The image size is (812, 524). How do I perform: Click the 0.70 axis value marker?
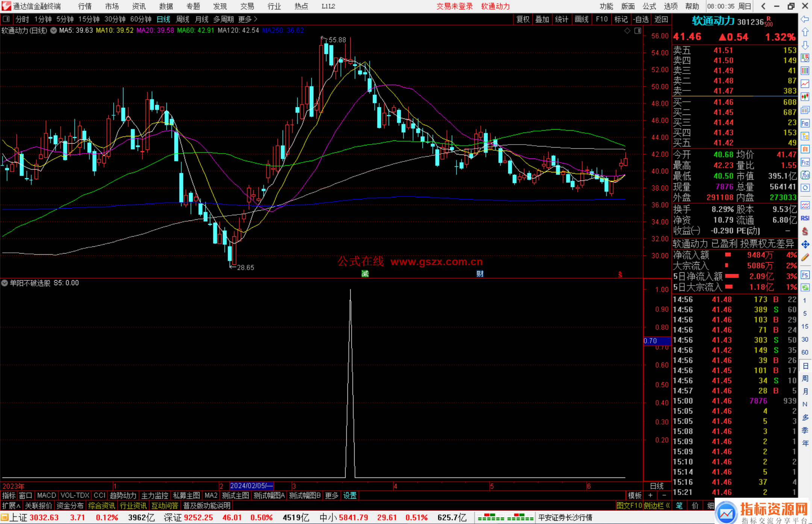(657, 341)
